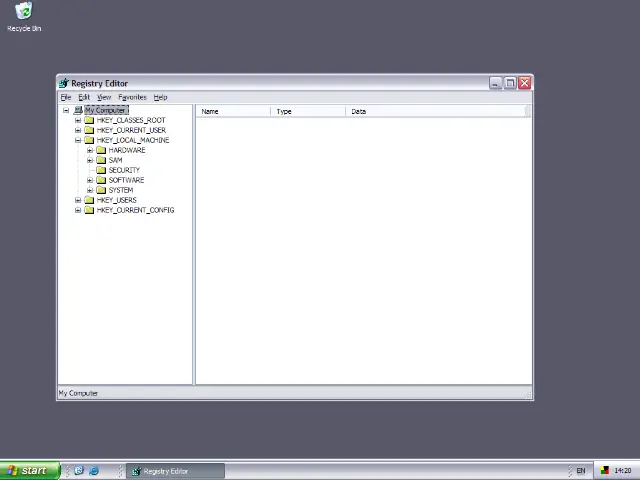
Task: Click the taskbar clock showing 14:20
Action: pos(622,471)
